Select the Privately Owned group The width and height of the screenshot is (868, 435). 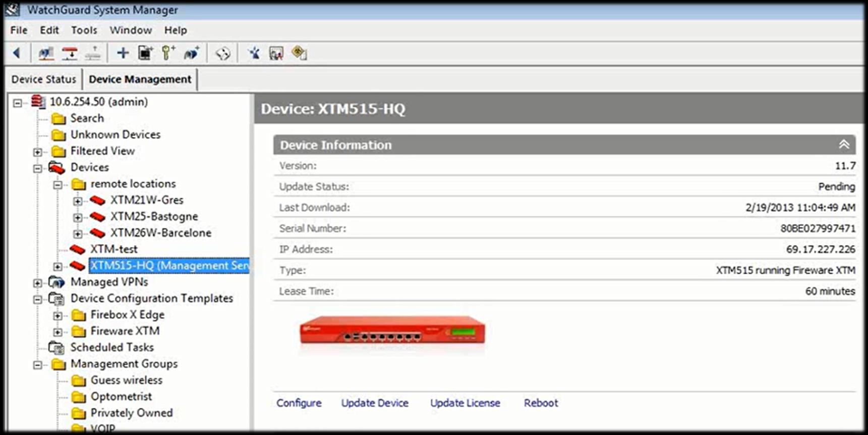[x=132, y=413]
